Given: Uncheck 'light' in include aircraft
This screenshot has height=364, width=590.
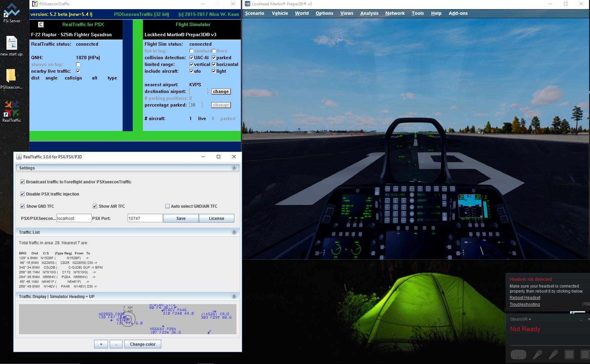Looking at the screenshot, I should pyautogui.click(x=214, y=71).
